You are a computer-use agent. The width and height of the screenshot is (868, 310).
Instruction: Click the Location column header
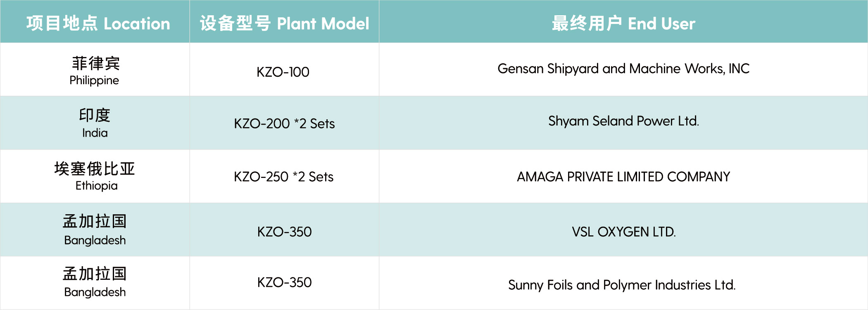95,21
